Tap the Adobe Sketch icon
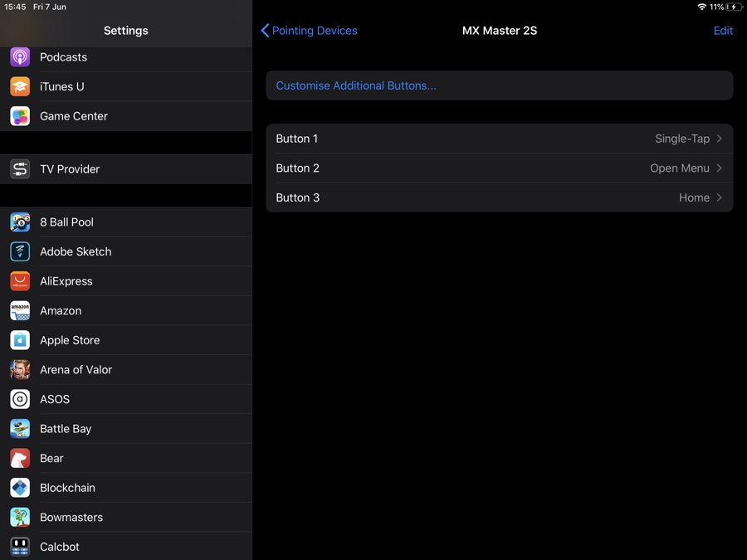The width and height of the screenshot is (747, 560). [20, 251]
